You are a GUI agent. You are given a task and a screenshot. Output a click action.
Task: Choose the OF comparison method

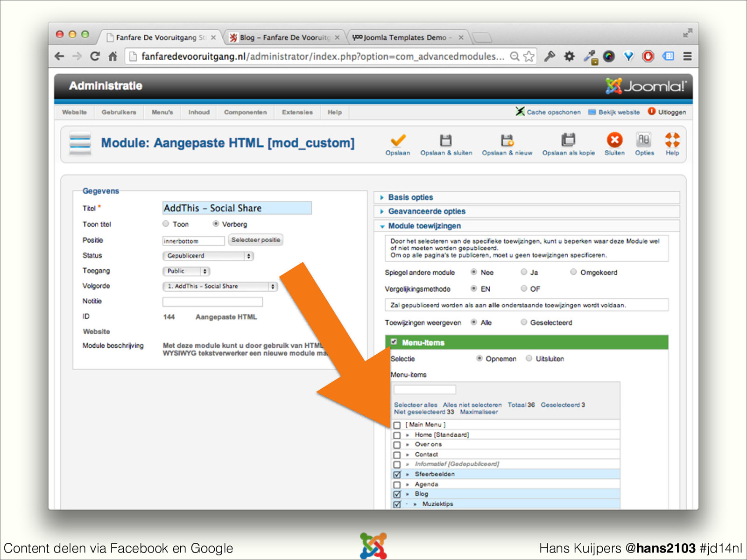524,288
